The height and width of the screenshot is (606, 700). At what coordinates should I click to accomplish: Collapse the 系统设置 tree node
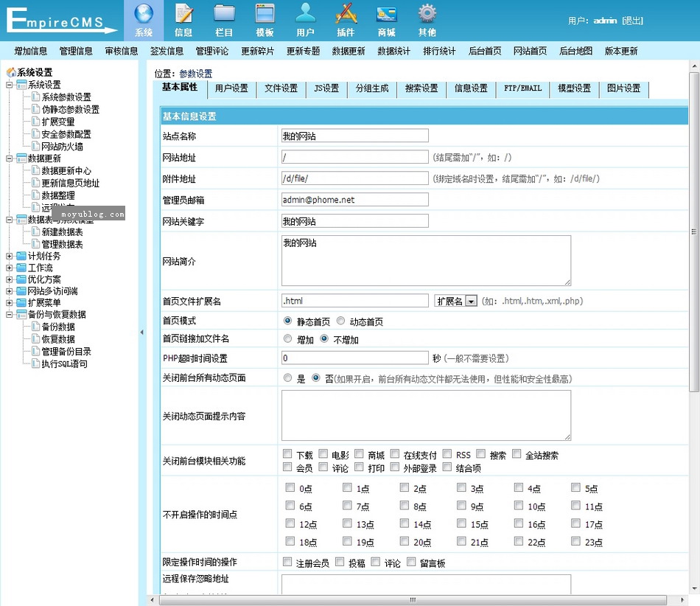pyautogui.click(x=9, y=84)
